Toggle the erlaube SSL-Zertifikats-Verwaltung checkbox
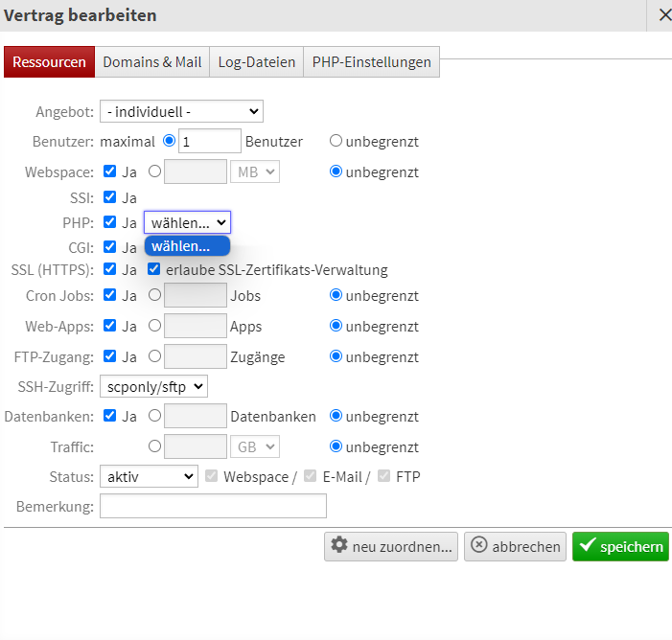This screenshot has width=672, height=640. pyautogui.click(x=153, y=270)
